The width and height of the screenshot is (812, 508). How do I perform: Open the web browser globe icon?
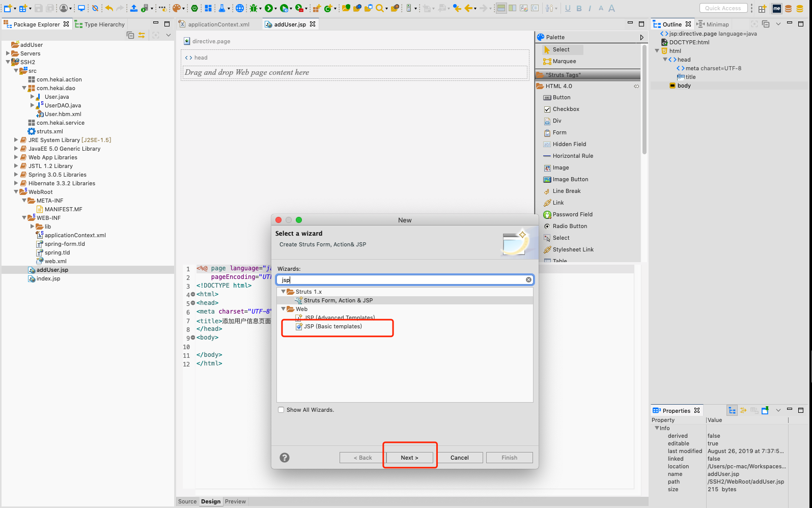[x=240, y=8]
